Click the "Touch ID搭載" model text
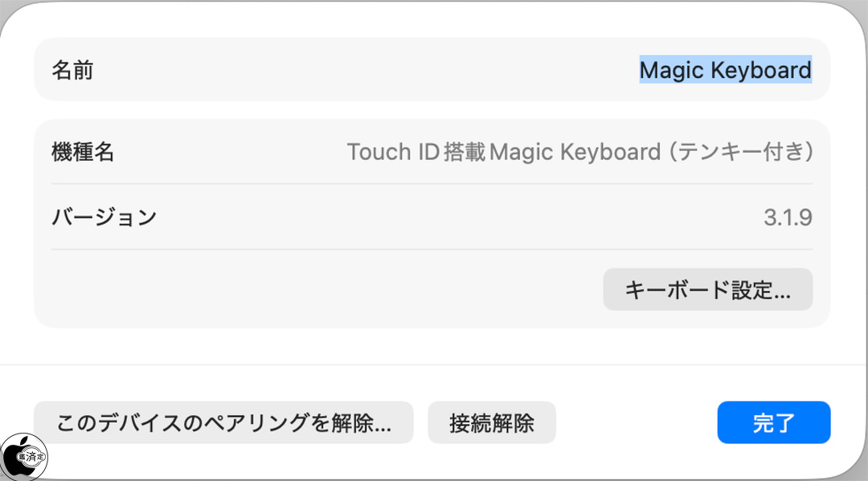Image resolution: width=868 pixels, height=481 pixels. (416, 151)
